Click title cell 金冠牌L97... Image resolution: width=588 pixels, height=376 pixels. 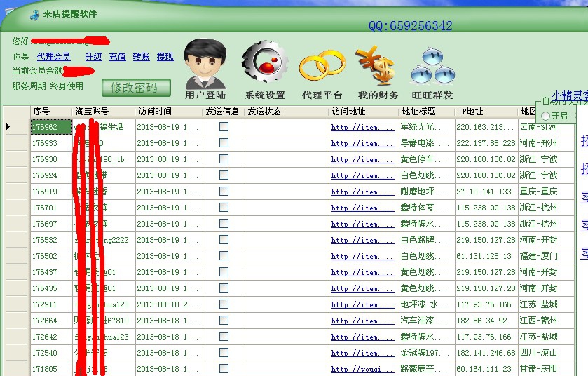coord(427,353)
